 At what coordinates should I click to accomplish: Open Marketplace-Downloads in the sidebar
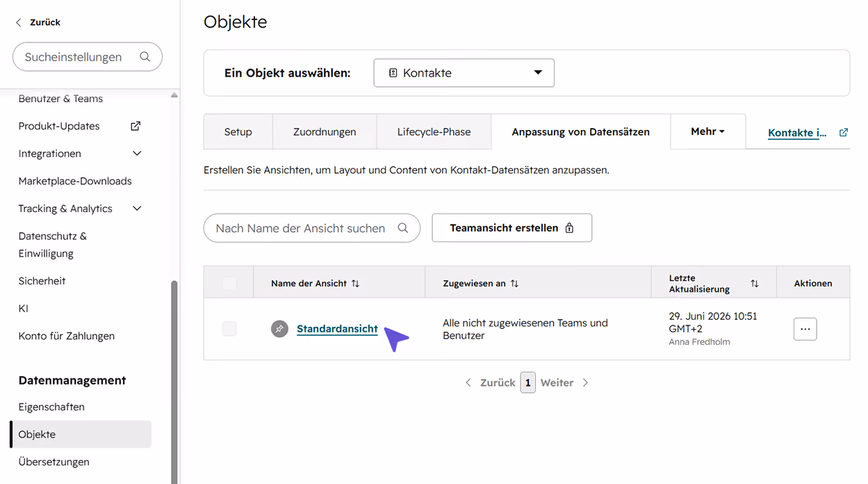(x=75, y=181)
